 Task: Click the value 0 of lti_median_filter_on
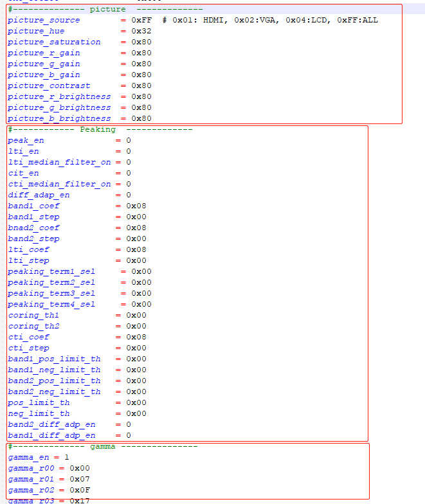point(129,162)
